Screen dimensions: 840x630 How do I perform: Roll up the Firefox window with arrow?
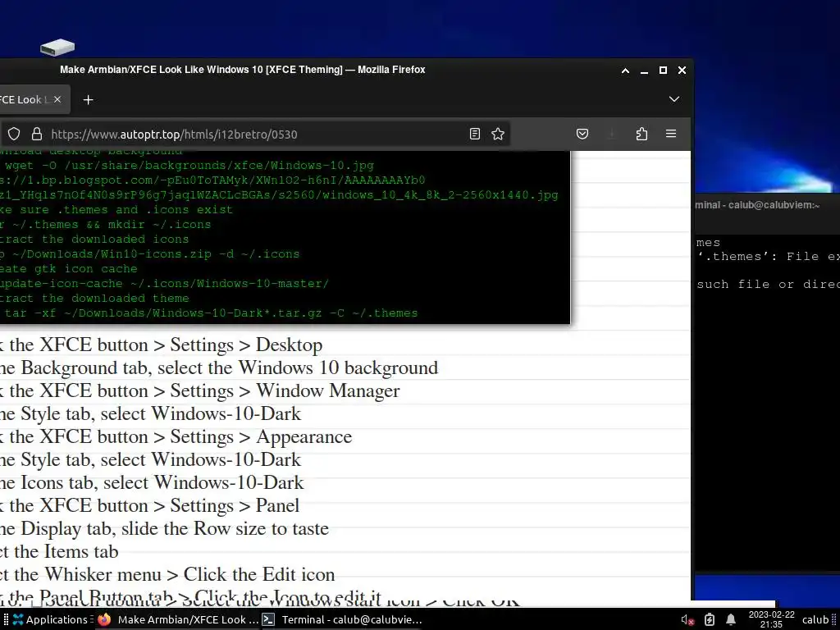(625, 71)
